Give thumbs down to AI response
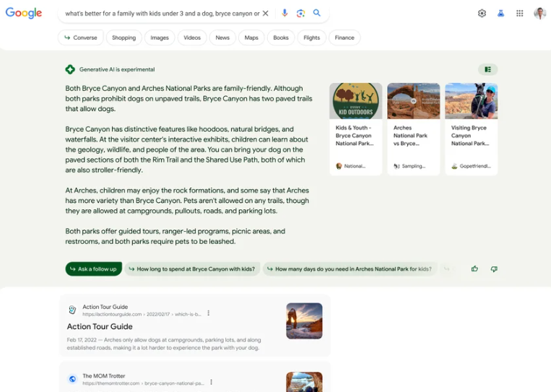Viewport: 551px width, 392px height. click(494, 269)
